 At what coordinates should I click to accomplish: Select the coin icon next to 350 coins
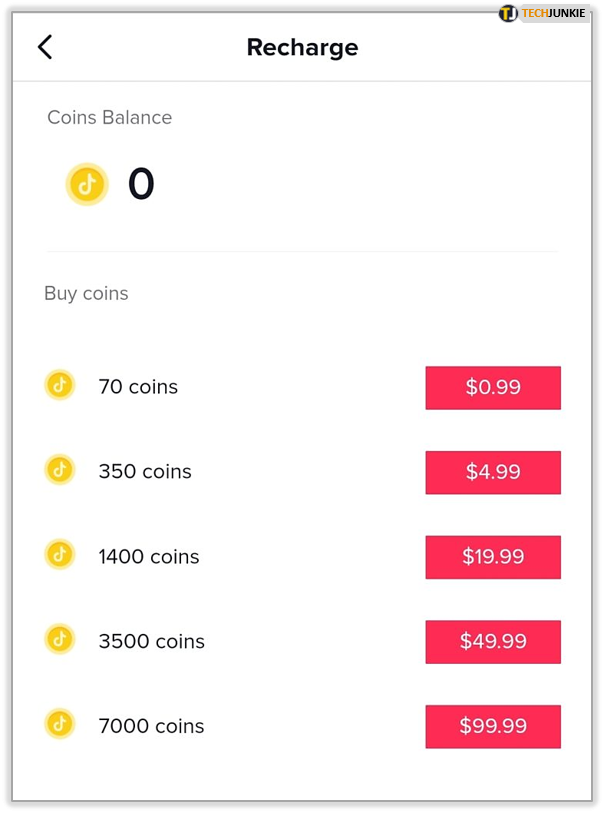click(59, 472)
